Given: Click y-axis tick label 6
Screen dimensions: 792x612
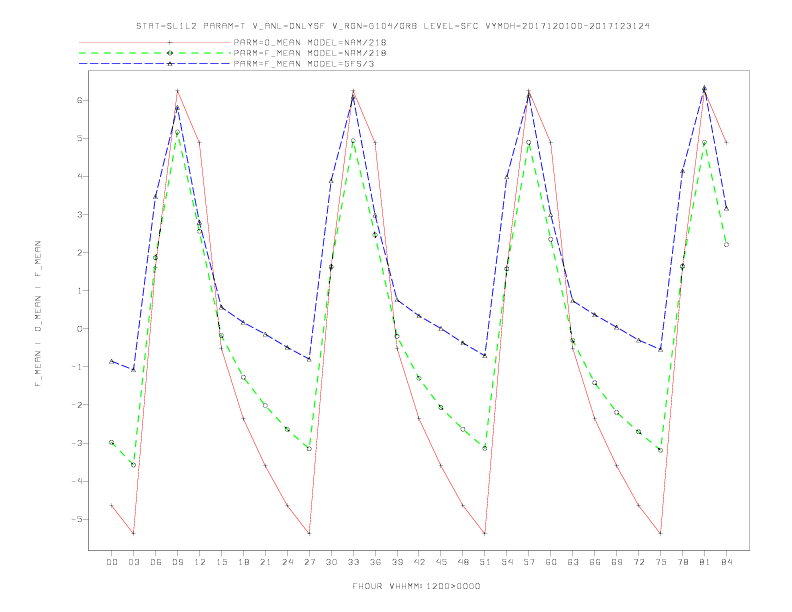Looking at the screenshot, I should click(79, 100).
